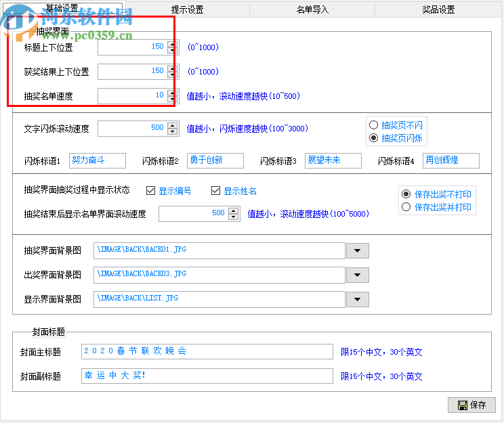
Task: Decrease 文字闪烁滚动速度 with spinner down arrow
Action: coord(173,132)
